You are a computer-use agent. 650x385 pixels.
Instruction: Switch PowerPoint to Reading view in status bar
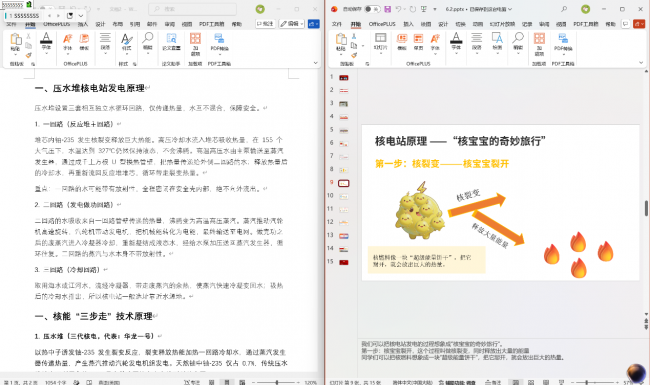(x=546, y=382)
